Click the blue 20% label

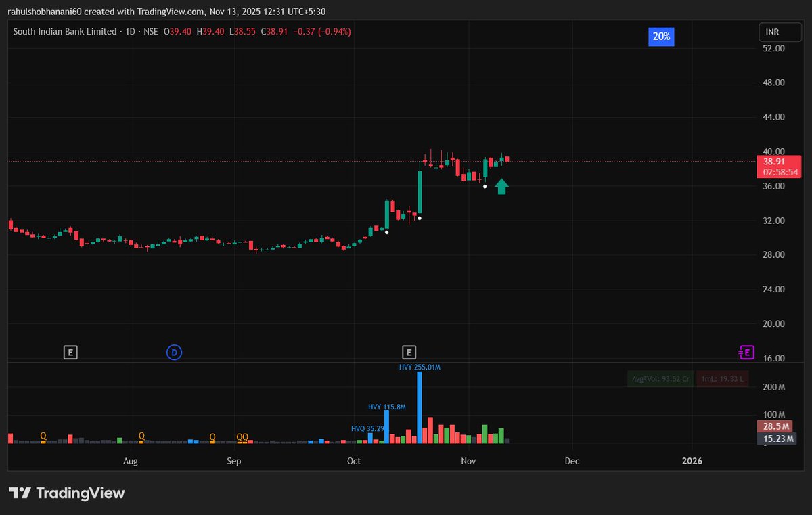661,37
